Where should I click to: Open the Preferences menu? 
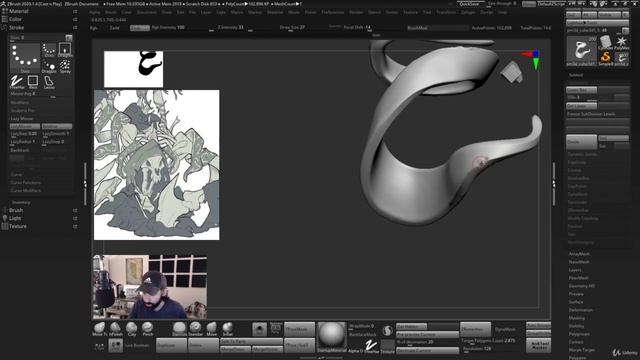333,12
